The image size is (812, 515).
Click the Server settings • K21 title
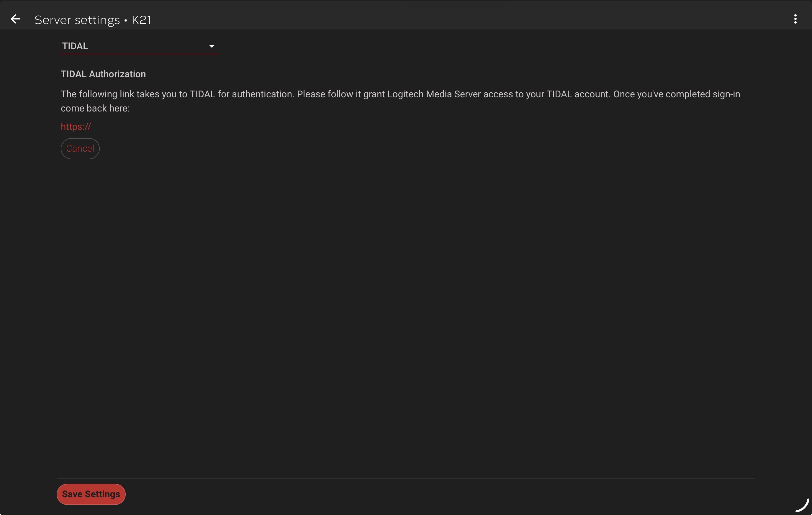click(93, 20)
